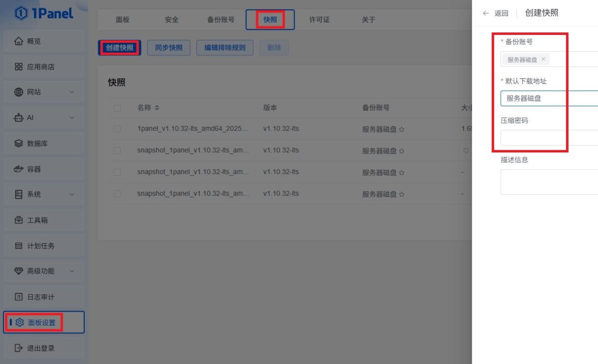
Task: Open the 概览 overview sidebar icon
Action: click(19, 41)
